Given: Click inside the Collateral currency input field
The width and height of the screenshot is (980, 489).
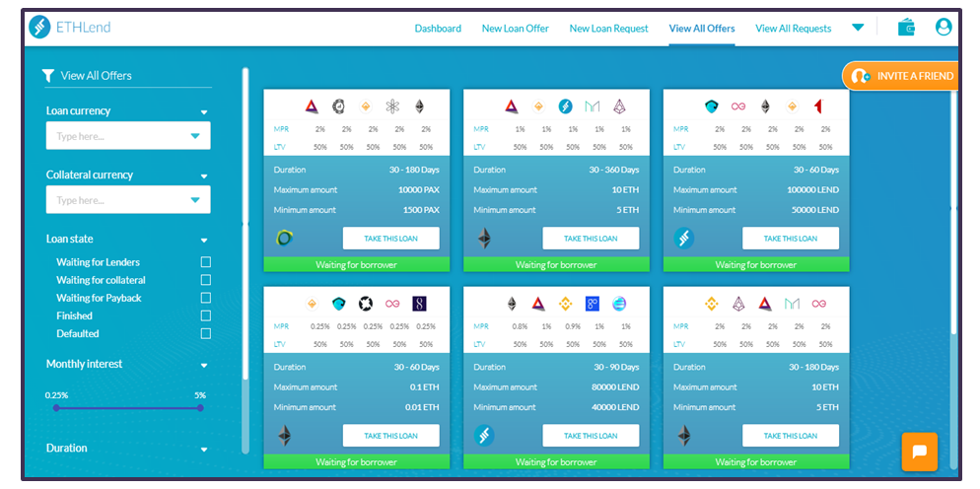Looking at the screenshot, I should tap(128, 200).
